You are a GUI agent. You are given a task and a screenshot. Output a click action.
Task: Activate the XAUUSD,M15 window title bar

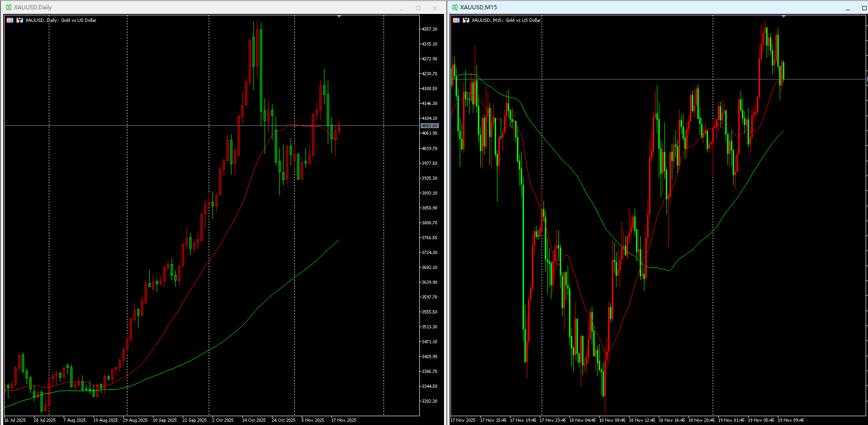point(651,7)
